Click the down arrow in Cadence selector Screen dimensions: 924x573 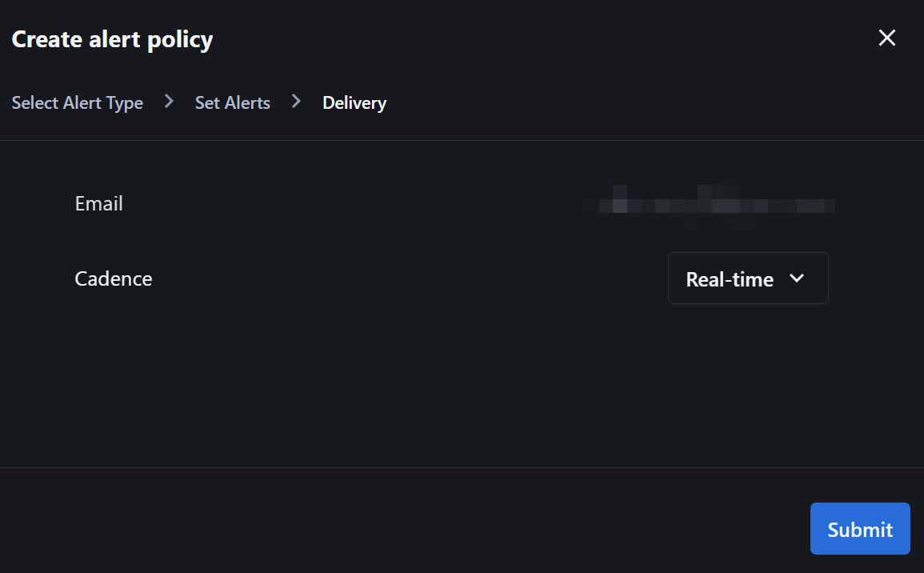797,278
